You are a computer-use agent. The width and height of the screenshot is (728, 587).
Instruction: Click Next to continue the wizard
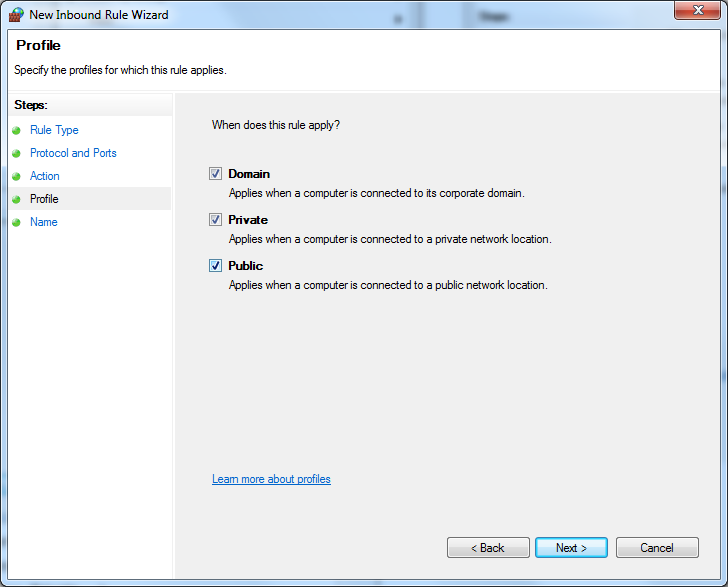(570, 548)
